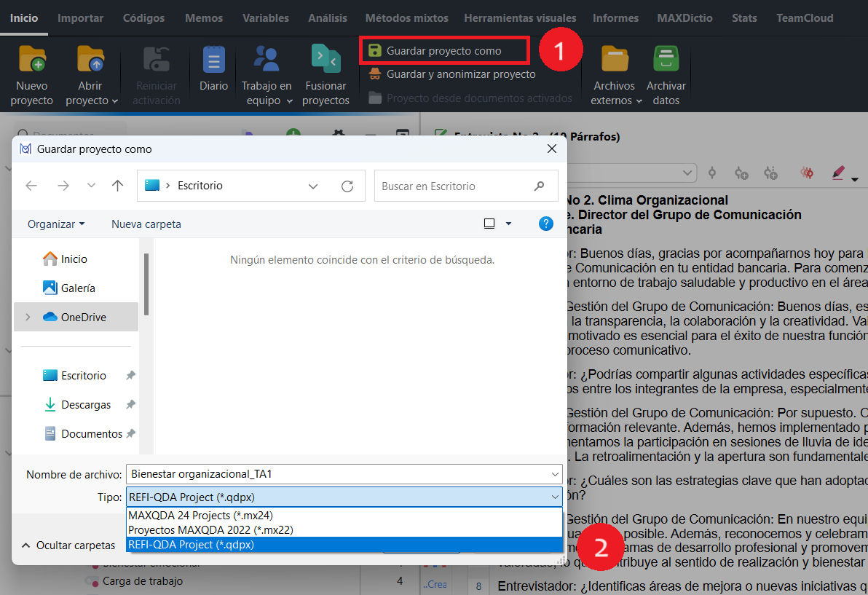Open Abrir proyecto dropdown arrow

pyautogui.click(x=115, y=101)
